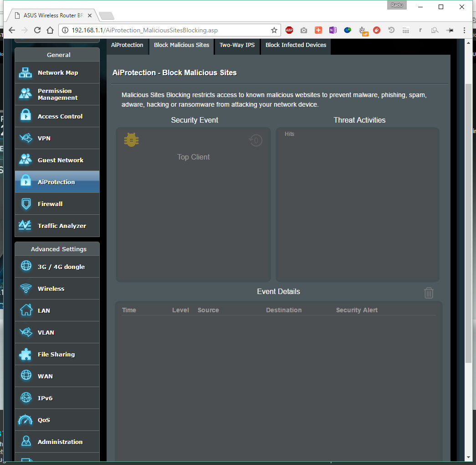Click the Source column header
476x465 pixels.
point(208,310)
